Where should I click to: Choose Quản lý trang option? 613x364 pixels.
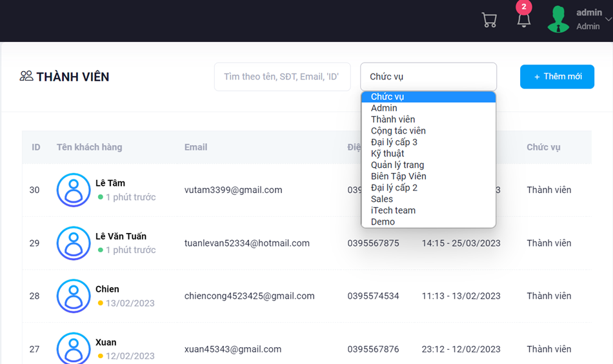(x=397, y=165)
